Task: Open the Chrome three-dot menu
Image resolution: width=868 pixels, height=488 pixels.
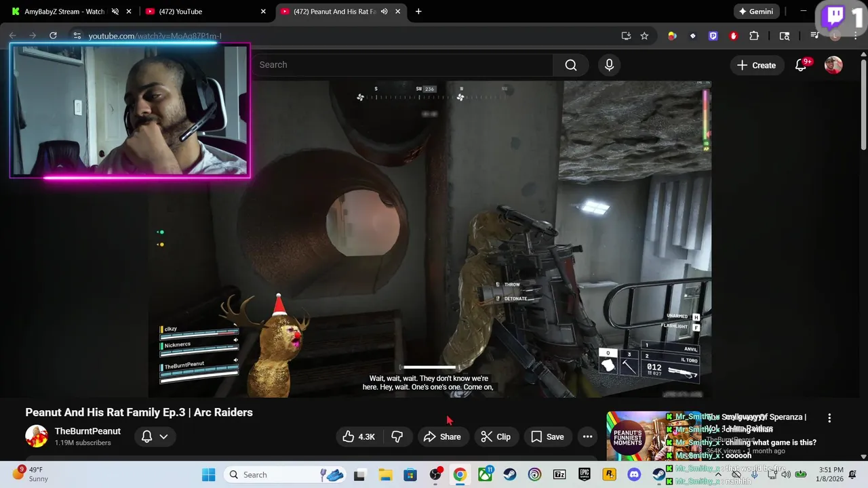Action: click(x=856, y=36)
